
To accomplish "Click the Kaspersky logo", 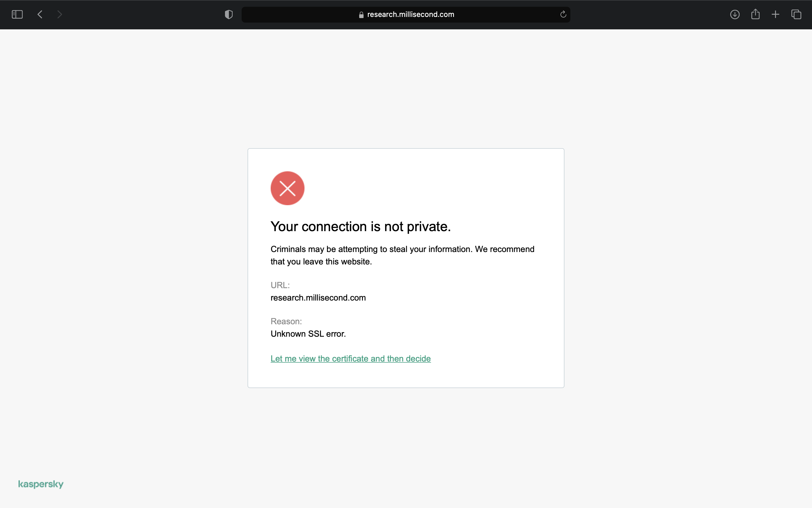I will [x=41, y=484].
